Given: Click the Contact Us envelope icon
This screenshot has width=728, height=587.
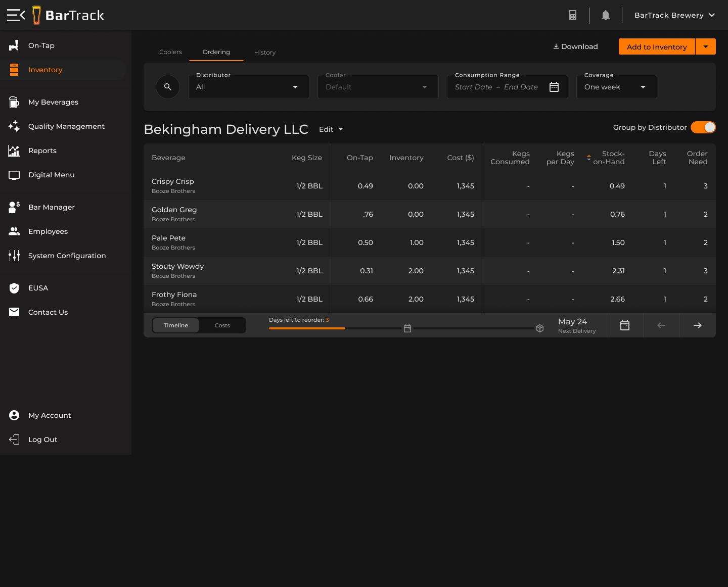Looking at the screenshot, I should point(14,312).
